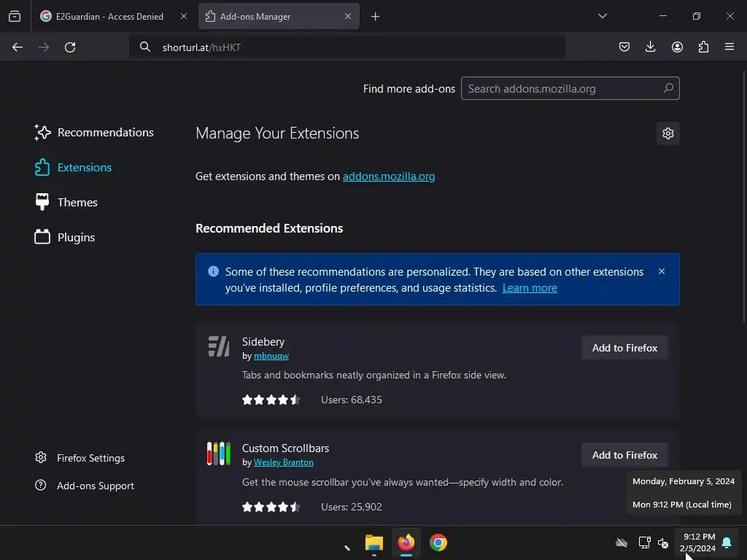This screenshot has height=560, width=747.
Task: Reload the current page
Action: [70, 47]
